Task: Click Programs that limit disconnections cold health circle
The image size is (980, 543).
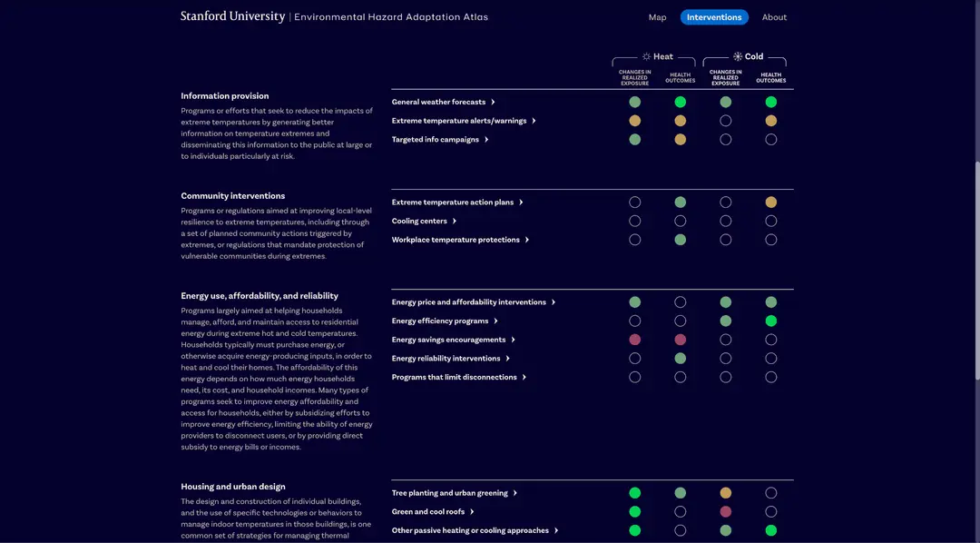Action: tap(770, 377)
